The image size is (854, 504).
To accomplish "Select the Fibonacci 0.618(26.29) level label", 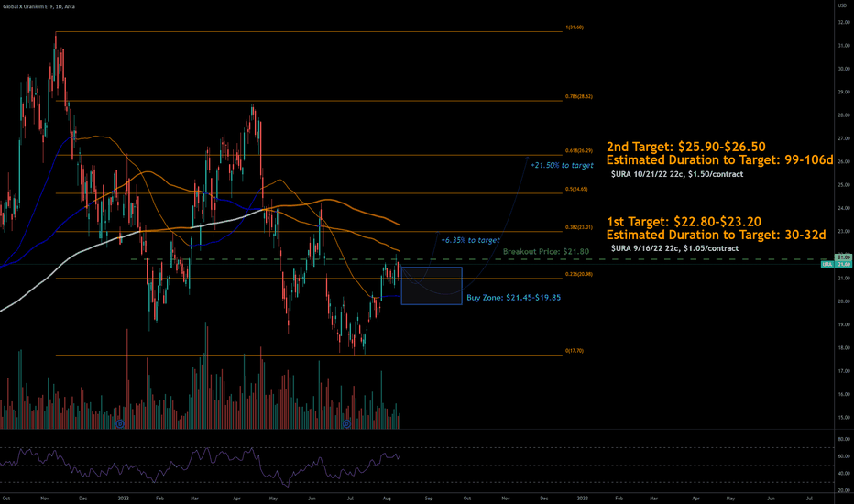I will click(578, 151).
